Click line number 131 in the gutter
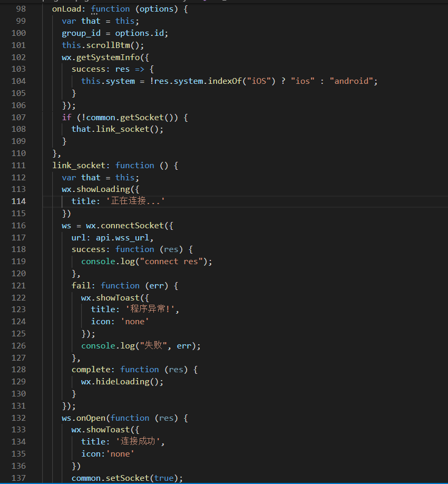448x484 pixels. click(x=18, y=406)
